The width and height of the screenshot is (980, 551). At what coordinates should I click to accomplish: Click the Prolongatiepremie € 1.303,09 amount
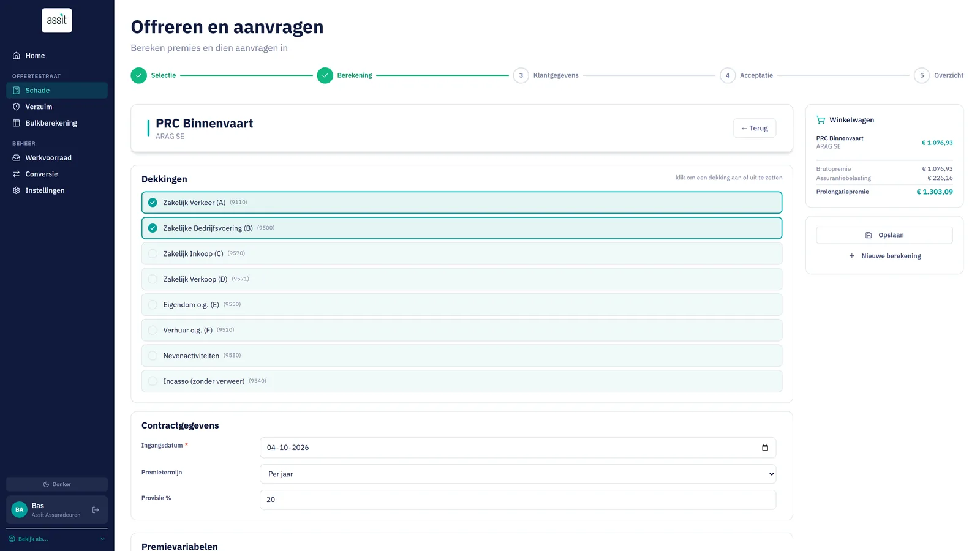[935, 192]
